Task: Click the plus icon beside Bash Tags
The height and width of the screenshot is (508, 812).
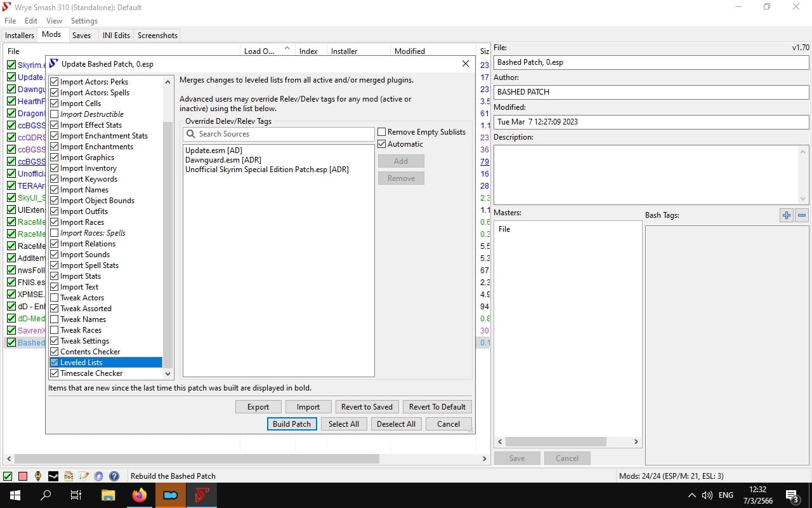Action: pyautogui.click(x=786, y=215)
